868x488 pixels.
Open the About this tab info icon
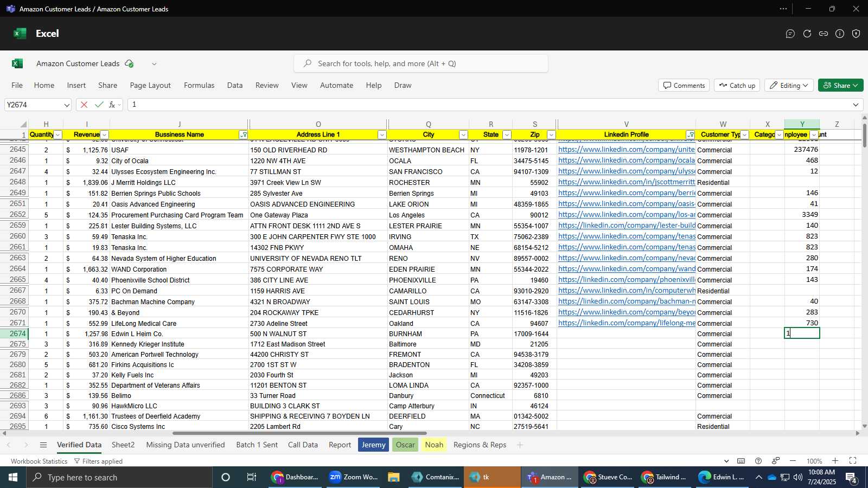point(840,34)
